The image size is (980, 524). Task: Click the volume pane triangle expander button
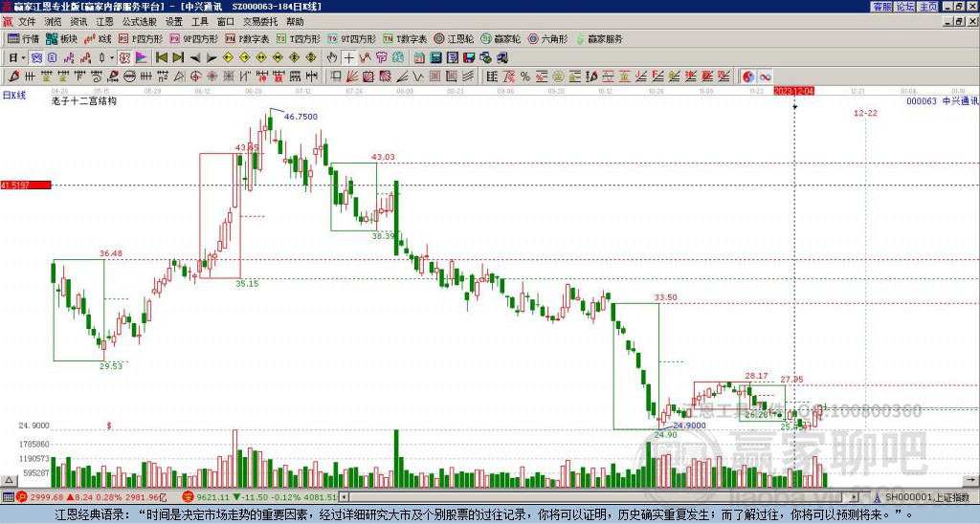click(9, 480)
